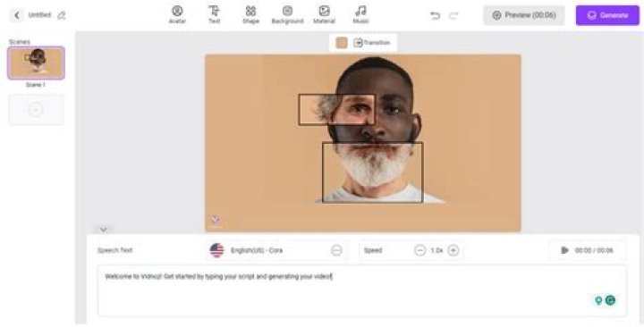The image size is (644, 327).
Task: Open the background color swatch above canvas
Action: (342, 43)
